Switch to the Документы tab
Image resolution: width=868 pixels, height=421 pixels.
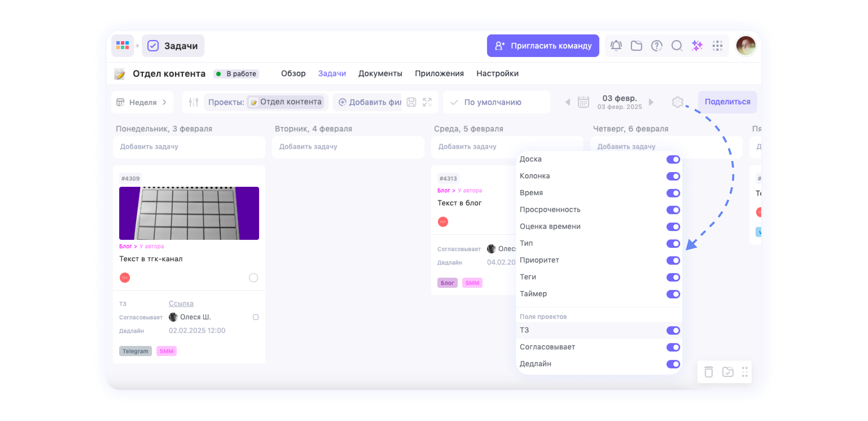pyautogui.click(x=380, y=74)
